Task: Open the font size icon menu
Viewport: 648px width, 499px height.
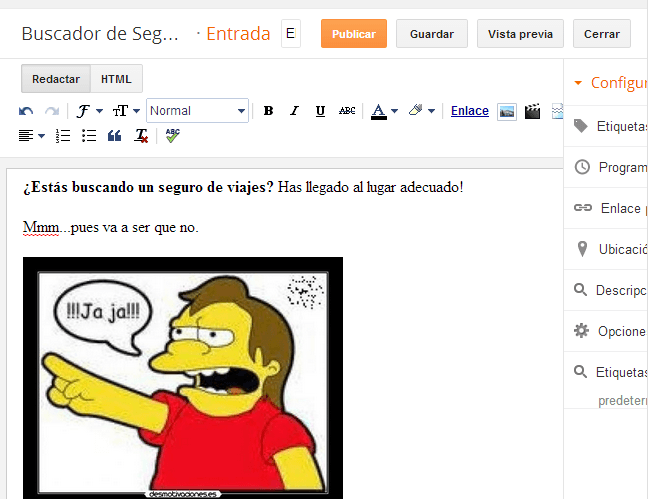Action: 120,111
